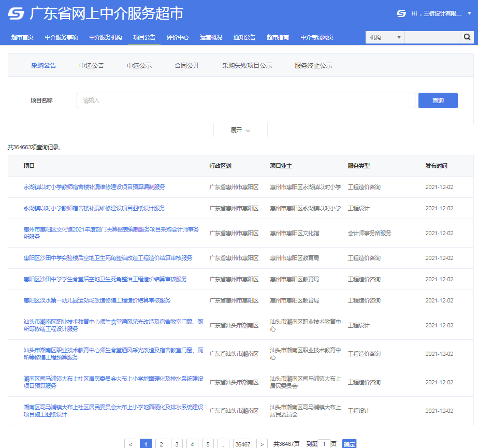Image resolution: width=478 pixels, height=448 pixels.
Task: Jump to last page 36467
Action: point(242,444)
